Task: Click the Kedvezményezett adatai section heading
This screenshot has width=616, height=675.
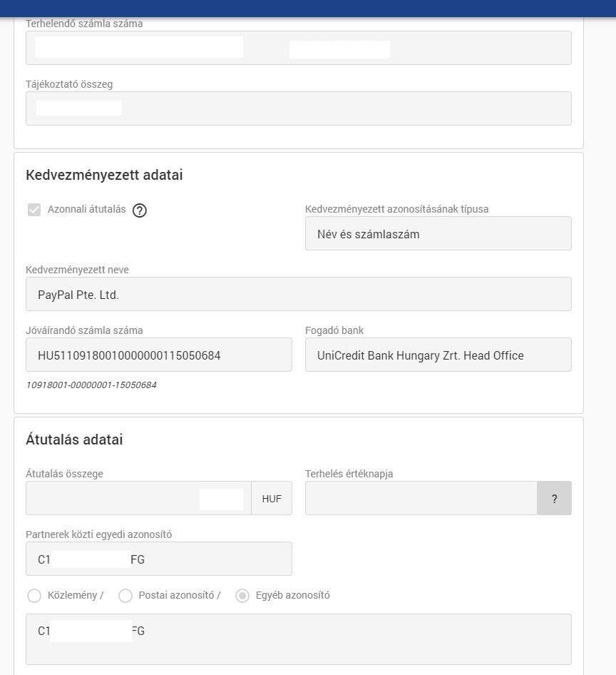Action: tap(104, 175)
